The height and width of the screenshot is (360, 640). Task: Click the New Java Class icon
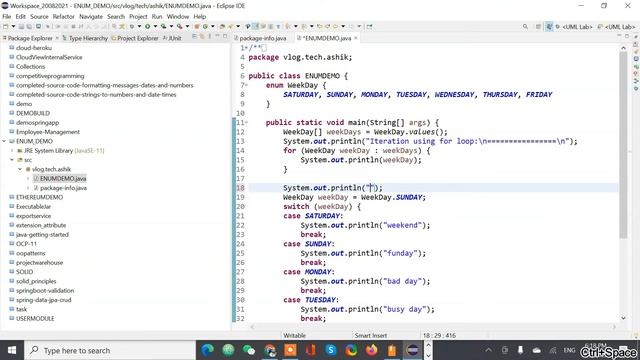[205, 27]
